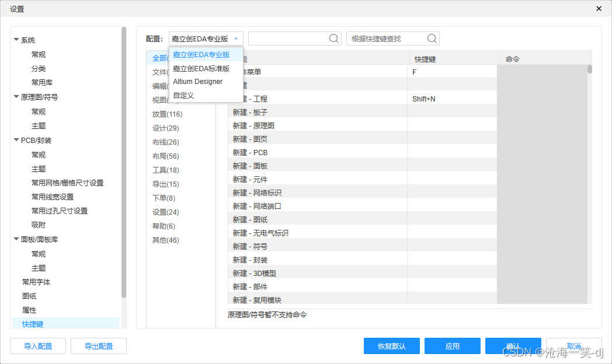Select the 工具(18) category
Screen dimensions: 612x364
165,170
